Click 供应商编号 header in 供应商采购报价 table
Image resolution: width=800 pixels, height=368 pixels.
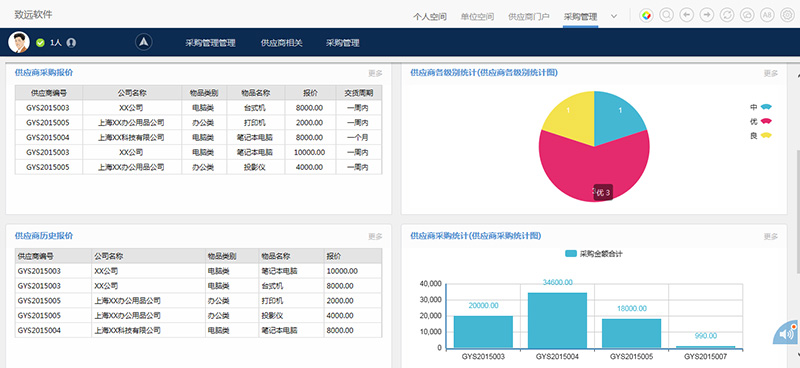[x=49, y=93]
